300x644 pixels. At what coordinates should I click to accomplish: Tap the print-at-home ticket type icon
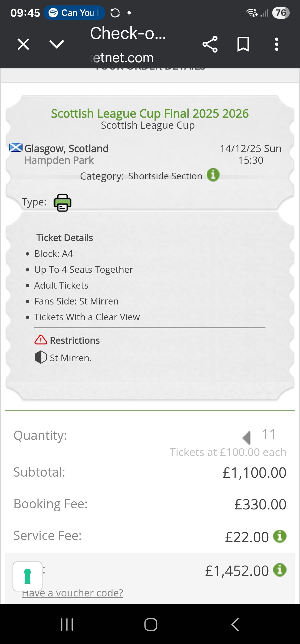point(62,202)
